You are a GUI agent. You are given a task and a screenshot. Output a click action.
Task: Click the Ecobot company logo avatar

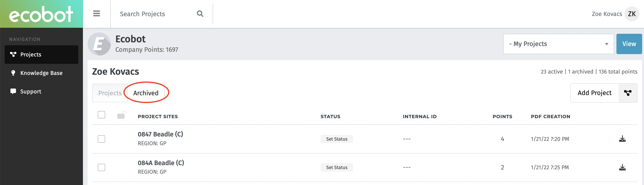tap(99, 44)
